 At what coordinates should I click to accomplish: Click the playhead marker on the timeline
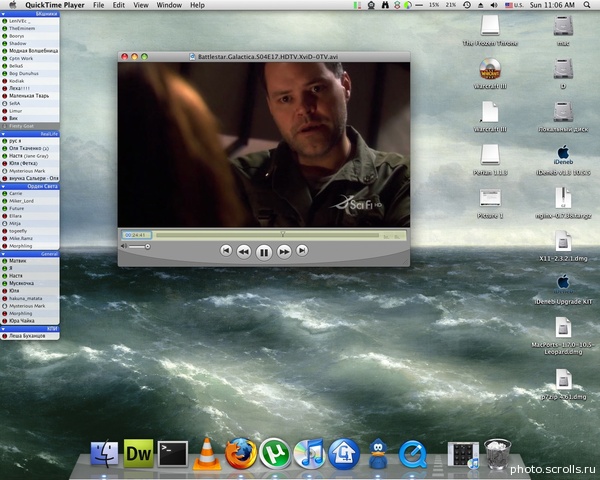[282, 233]
